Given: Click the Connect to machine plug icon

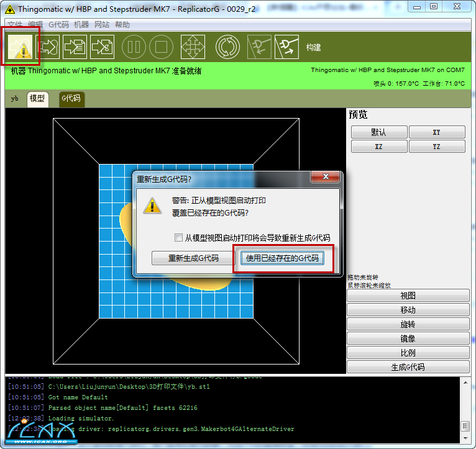Looking at the screenshot, I should coord(259,47).
